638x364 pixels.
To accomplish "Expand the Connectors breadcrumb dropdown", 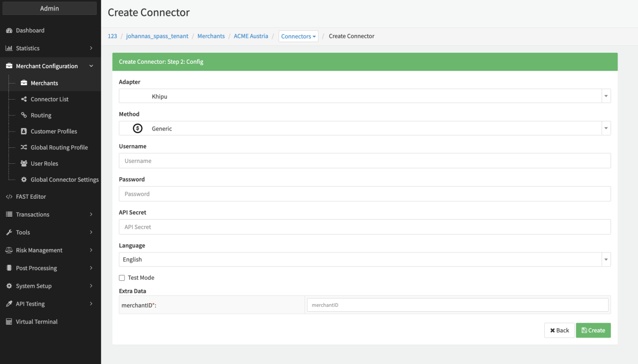I will tap(298, 36).
